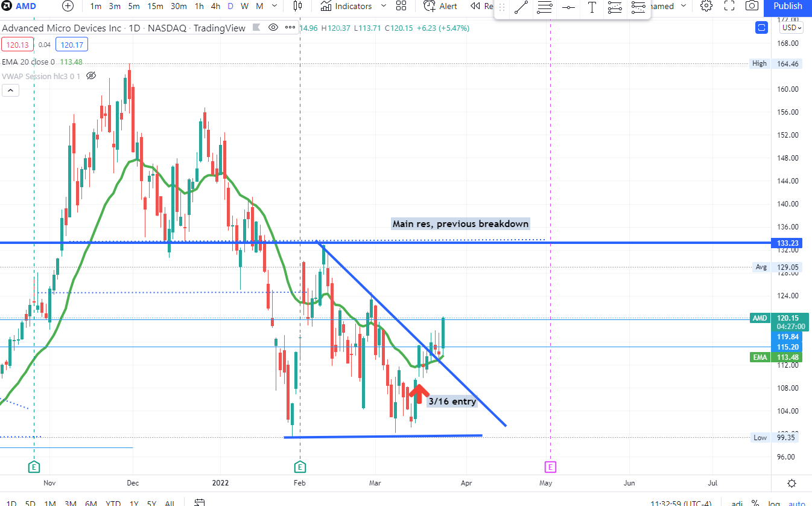
Task: Click the flag icon next to TradingView title
Action: pyautogui.click(x=256, y=28)
